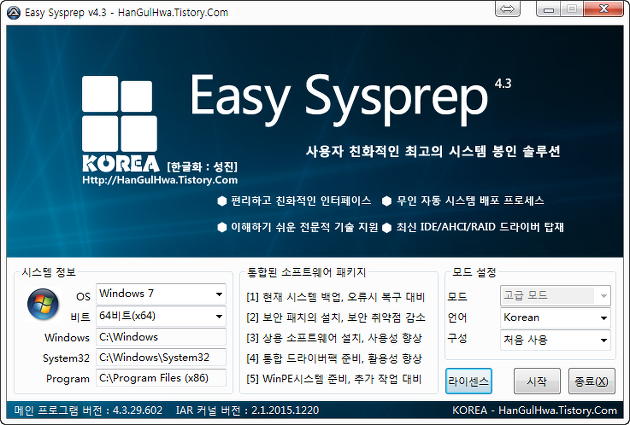The height and width of the screenshot is (425, 630).
Task: Click the Http://HanGulHwa.Tistory.Com link in banner
Action: [160, 180]
